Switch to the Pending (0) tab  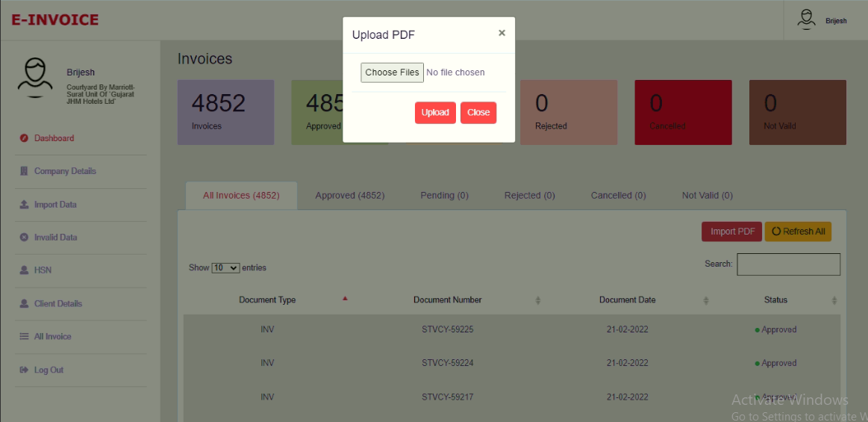click(444, 196)
